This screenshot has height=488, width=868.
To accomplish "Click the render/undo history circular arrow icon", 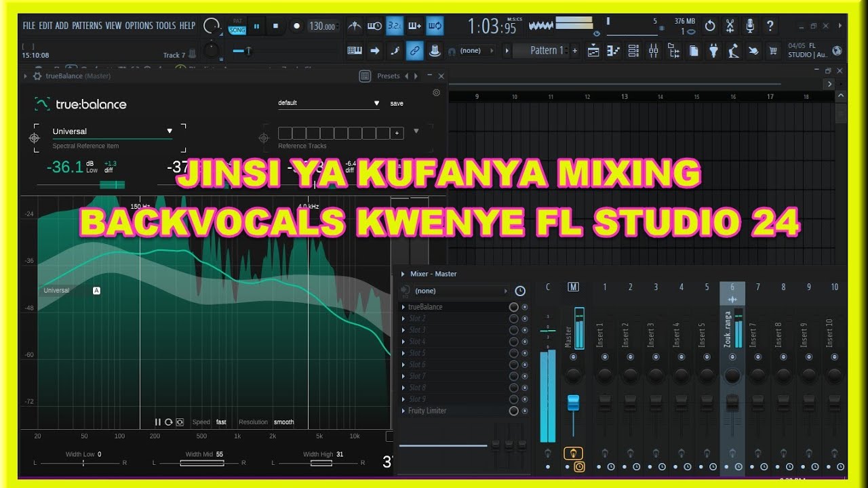I will tap(710, 26).
